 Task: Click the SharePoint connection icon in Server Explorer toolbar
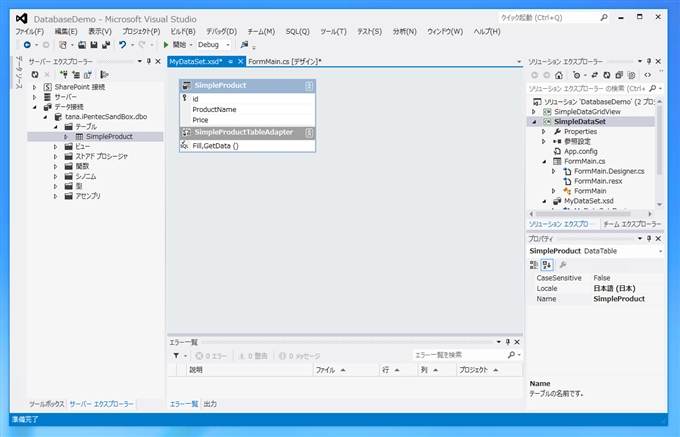pos(88,75)
